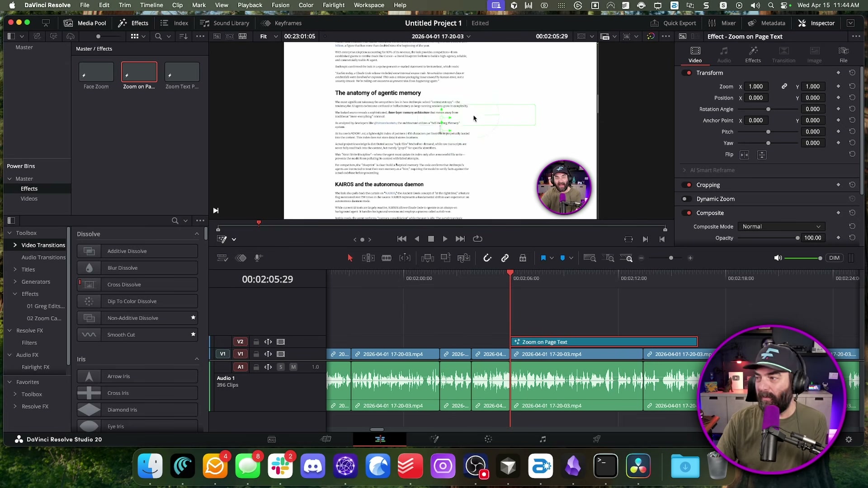
Task: Solo the A1 audio track
Action: tap(281, 367)
